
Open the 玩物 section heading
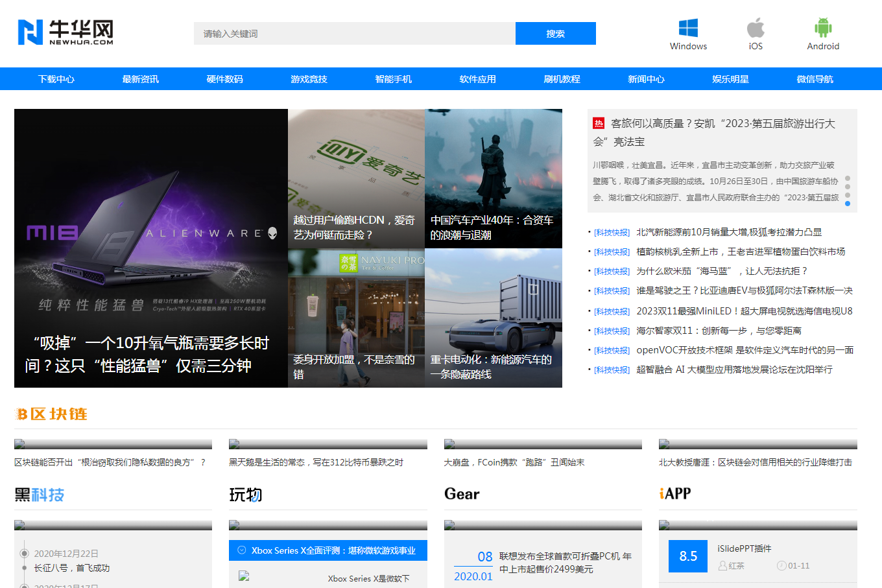pos(246,495)
